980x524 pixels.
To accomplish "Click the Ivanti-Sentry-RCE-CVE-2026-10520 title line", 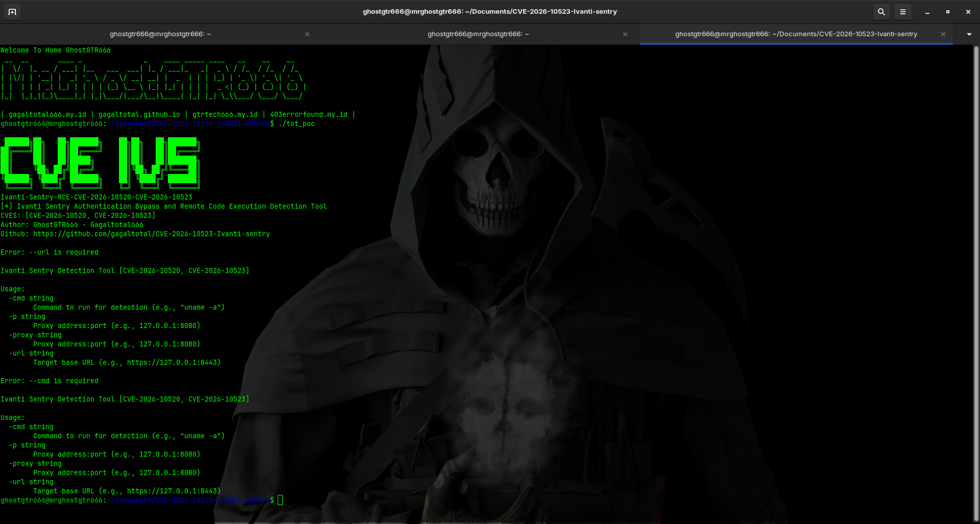I will (x=96, y=197).
